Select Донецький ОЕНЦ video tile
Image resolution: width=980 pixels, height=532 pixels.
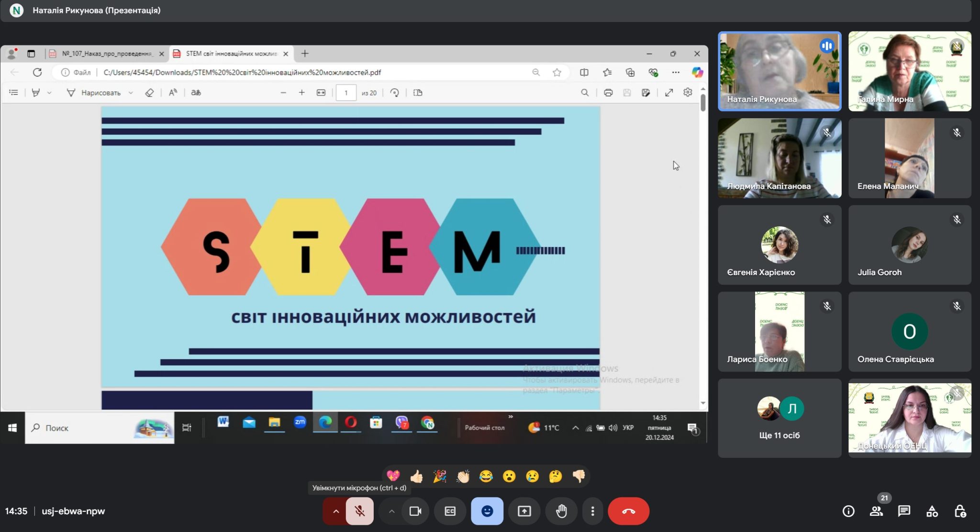[x=909, y=418]
